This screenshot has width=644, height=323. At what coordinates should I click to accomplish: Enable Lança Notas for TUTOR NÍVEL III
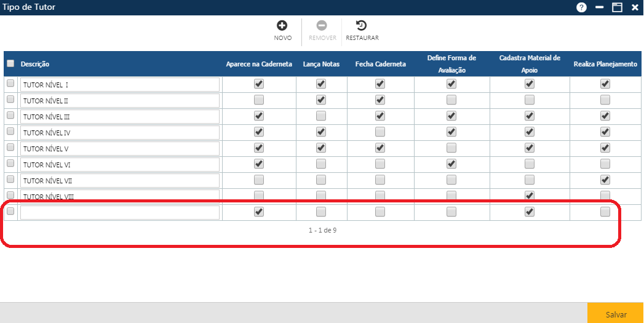pos(321,116)
